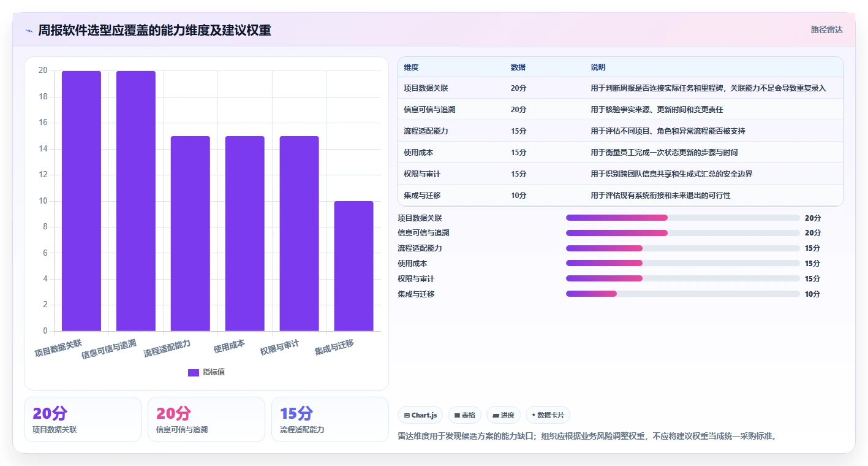Screen dimensions: 868x466
Task: Click the 10分 value beside progress bar
Action: pyautogui.click(x=812, y=294)
